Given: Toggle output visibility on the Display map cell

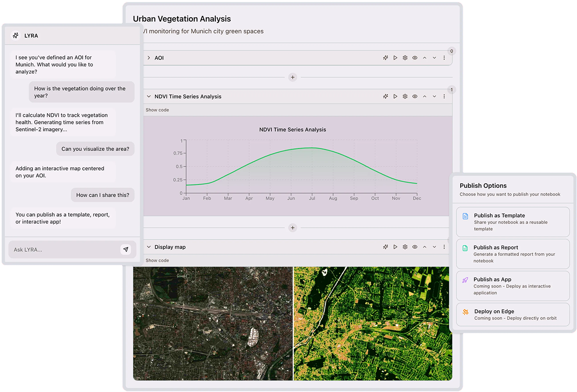Looking at the screenshot, I should [x=414, y=246].
